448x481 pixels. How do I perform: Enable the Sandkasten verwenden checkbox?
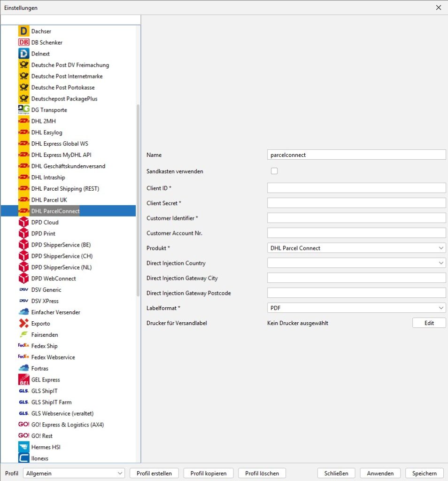click(x=274, y=171)
